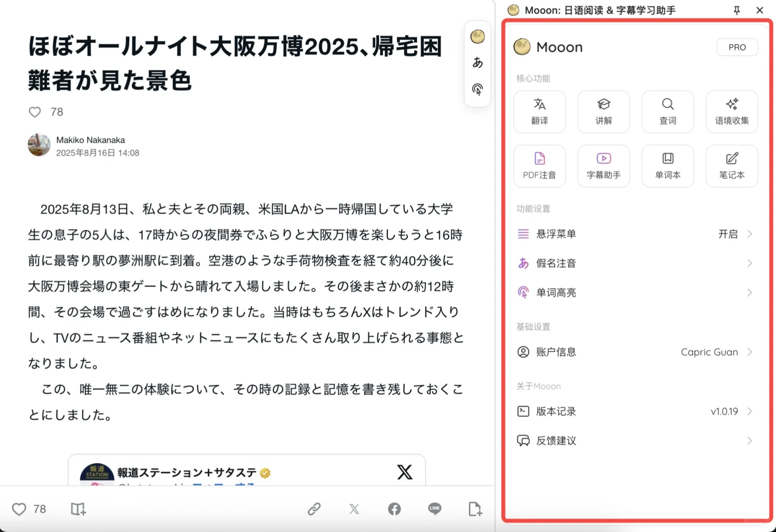Open the 讲解 explanation tool
This screenshot has height=532, width=776.
[603, 112]
